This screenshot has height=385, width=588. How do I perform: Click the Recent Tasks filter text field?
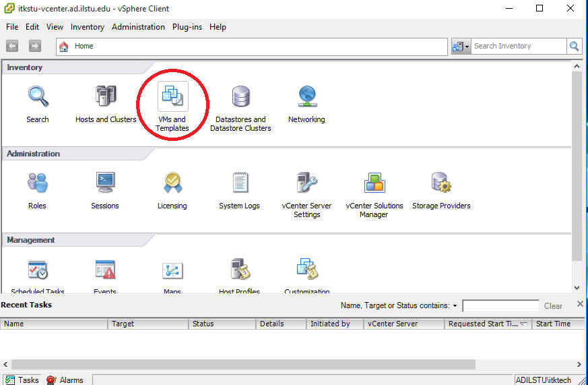point(500,306)
